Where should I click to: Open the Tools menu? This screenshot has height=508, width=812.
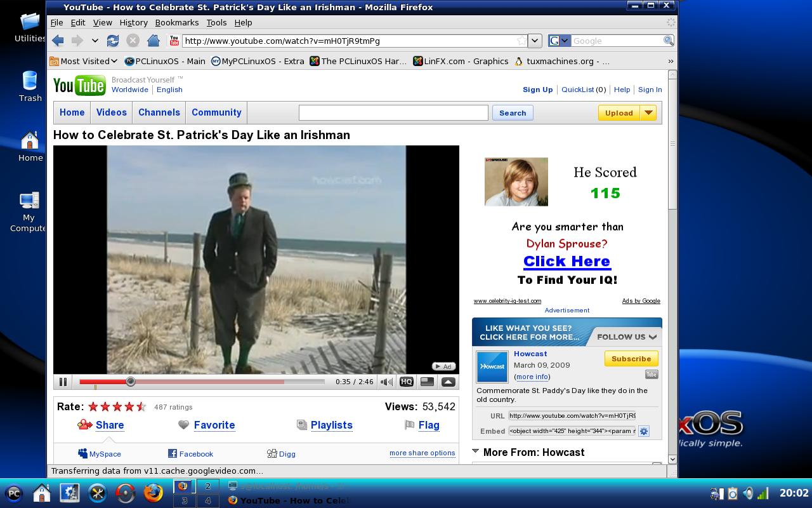click(216, 22)
